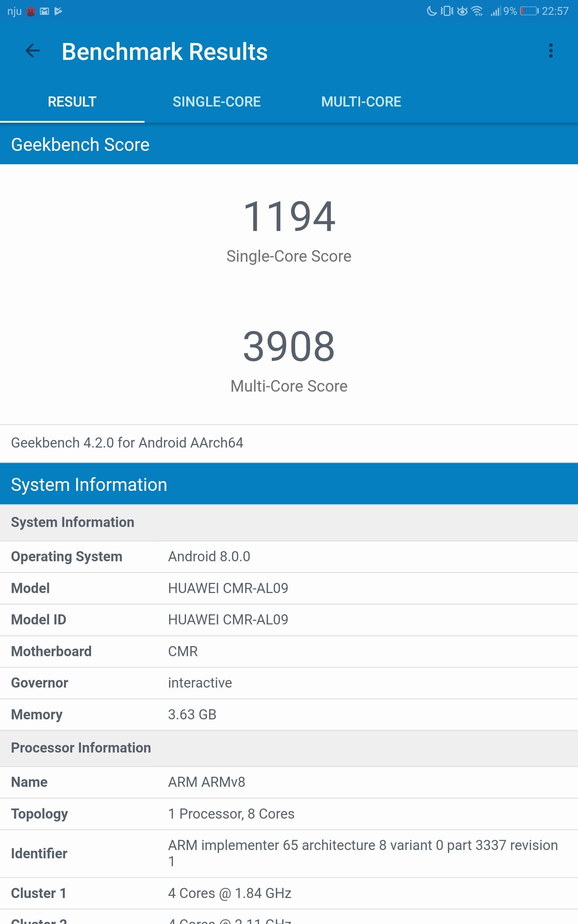Switch to the RESULT tab
This screenshot has height=924, width=578.
coord(72,101)
